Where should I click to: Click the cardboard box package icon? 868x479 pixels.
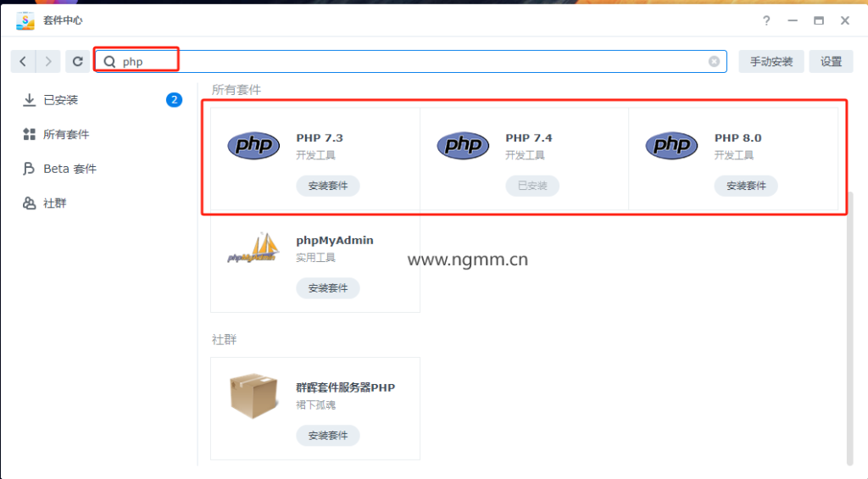point(253,395)
